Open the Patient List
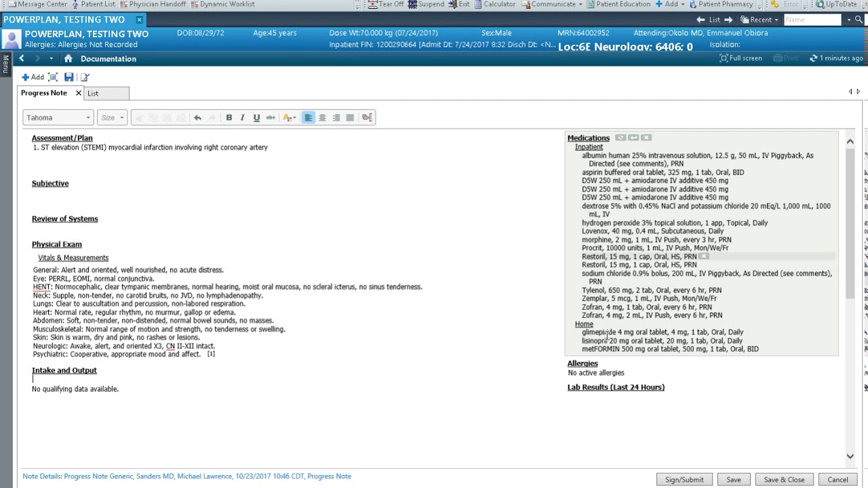868x488 pixels. [x=92, y=4]
